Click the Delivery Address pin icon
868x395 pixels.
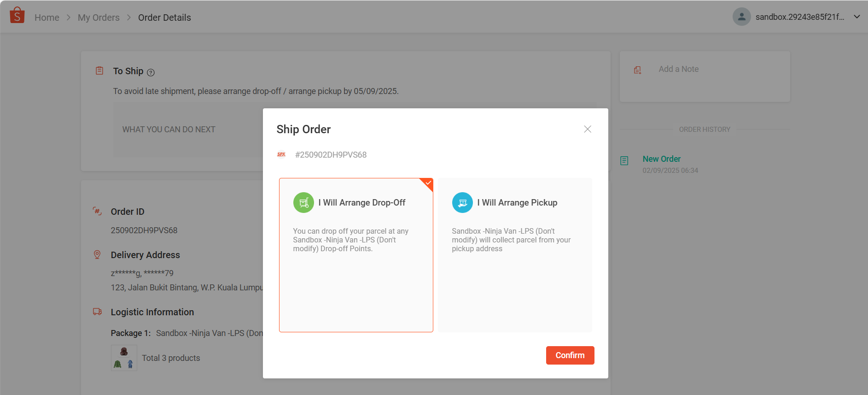[x=97, y=254]
